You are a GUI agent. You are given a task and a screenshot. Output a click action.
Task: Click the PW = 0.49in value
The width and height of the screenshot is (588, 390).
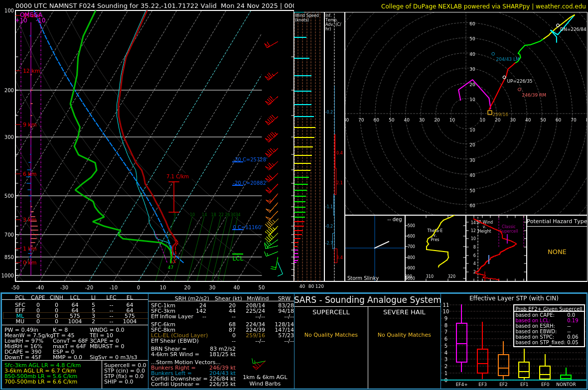click(x=21, y=330)
